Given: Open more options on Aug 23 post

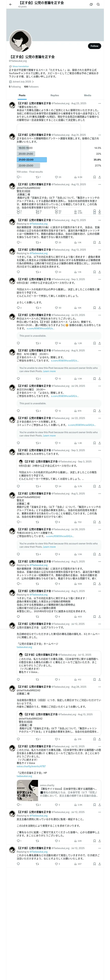Looking at the screenshot, I should tap(99, 103).
